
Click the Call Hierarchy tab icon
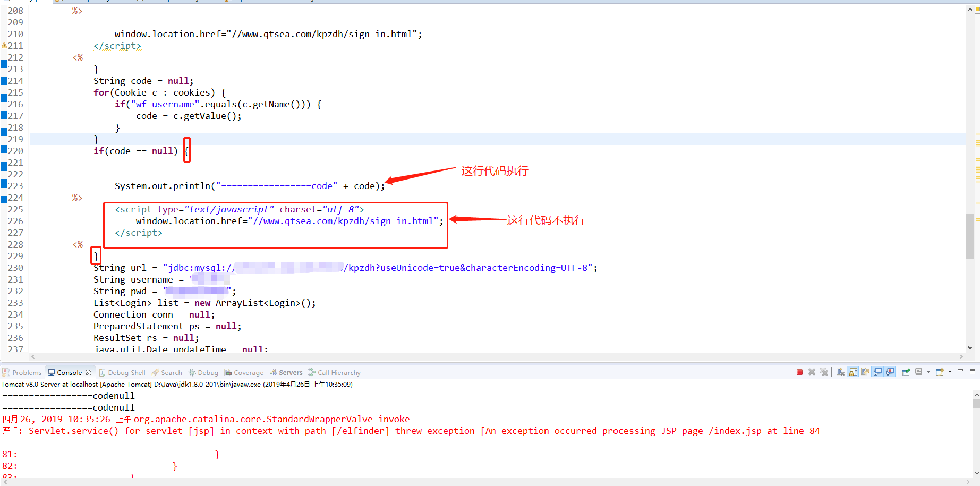(x=312, y=372)
